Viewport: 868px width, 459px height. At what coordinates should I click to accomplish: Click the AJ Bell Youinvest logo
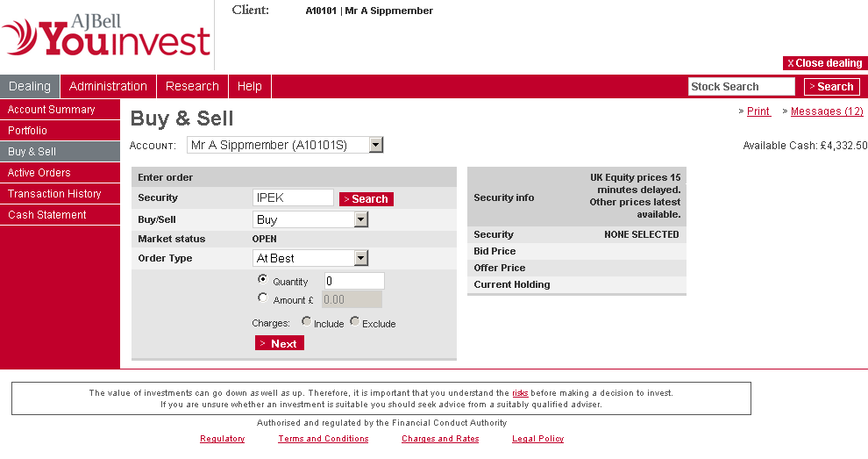tap(106, 36)
